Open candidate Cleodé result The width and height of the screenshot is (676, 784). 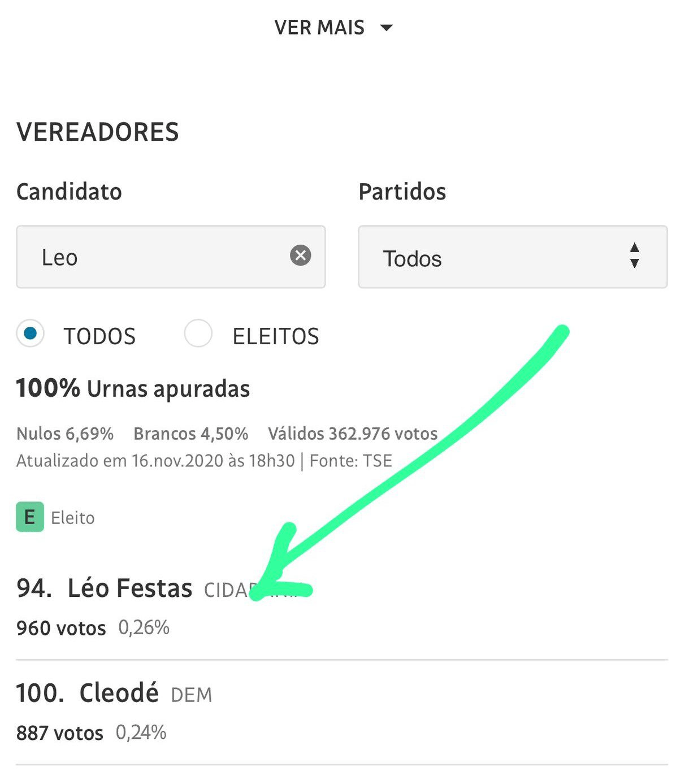pyautogui.click(x=119, y=693)
